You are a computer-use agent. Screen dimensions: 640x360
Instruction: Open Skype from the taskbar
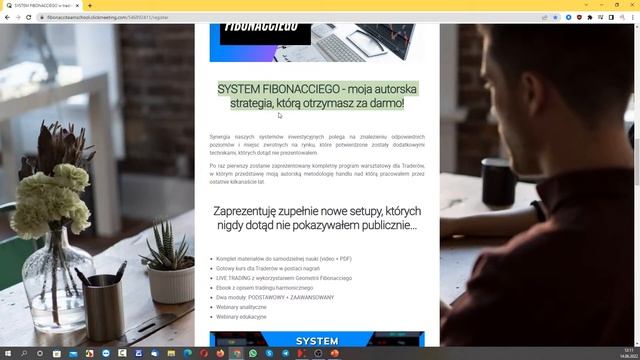(269, 353)
